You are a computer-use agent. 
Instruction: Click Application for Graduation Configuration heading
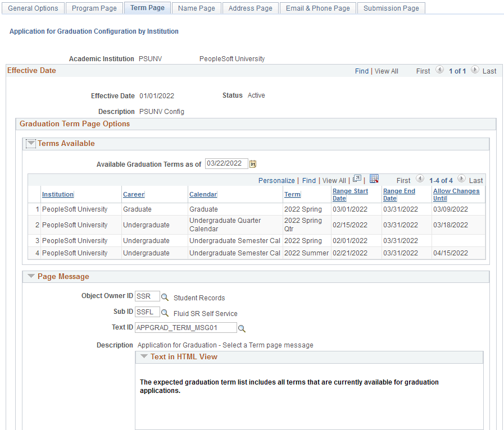tap(94, 31)
